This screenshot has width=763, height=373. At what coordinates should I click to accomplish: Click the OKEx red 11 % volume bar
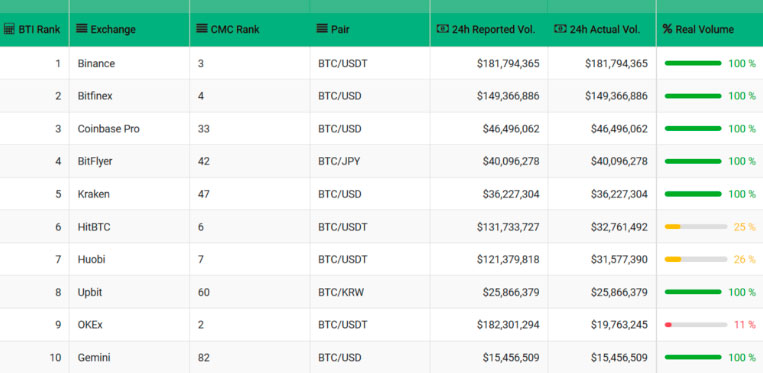click(x=696, y=324)
